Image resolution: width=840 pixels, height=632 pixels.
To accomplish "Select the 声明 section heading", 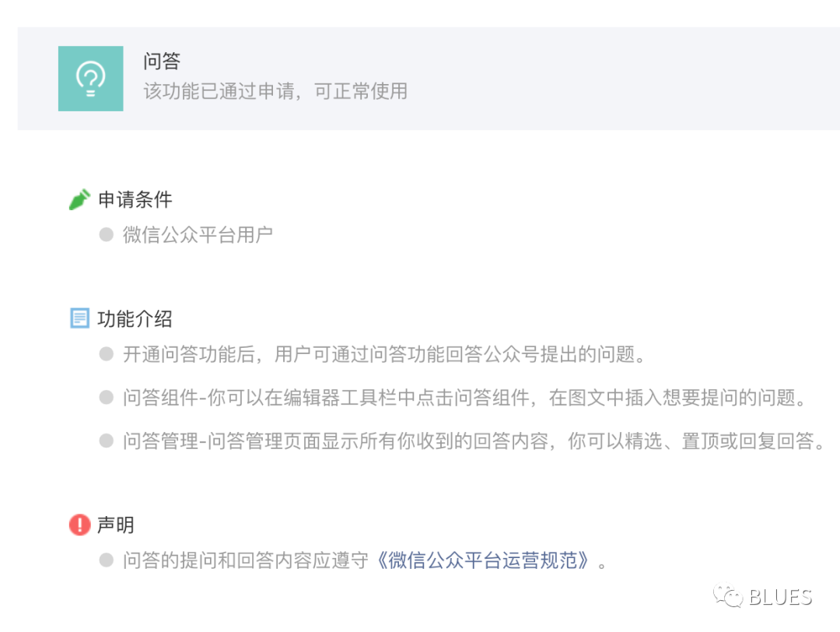I will click(116, 525).
